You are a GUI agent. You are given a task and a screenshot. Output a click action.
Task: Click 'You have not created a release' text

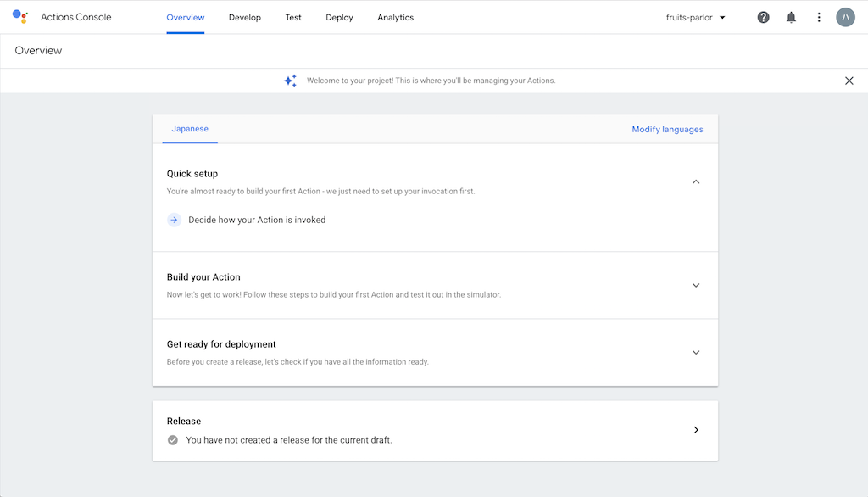pyautogui.click(x=289, y=440)
